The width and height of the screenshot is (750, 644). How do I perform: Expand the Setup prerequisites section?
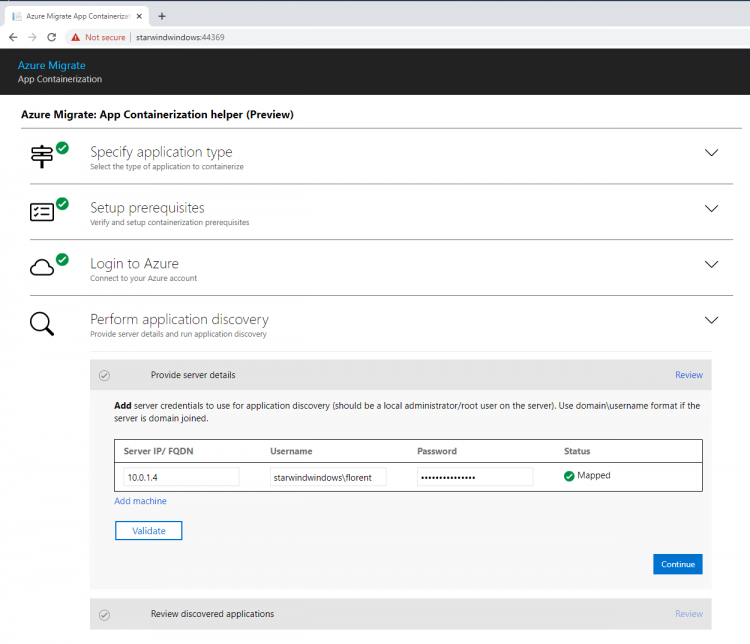[711, 209]
